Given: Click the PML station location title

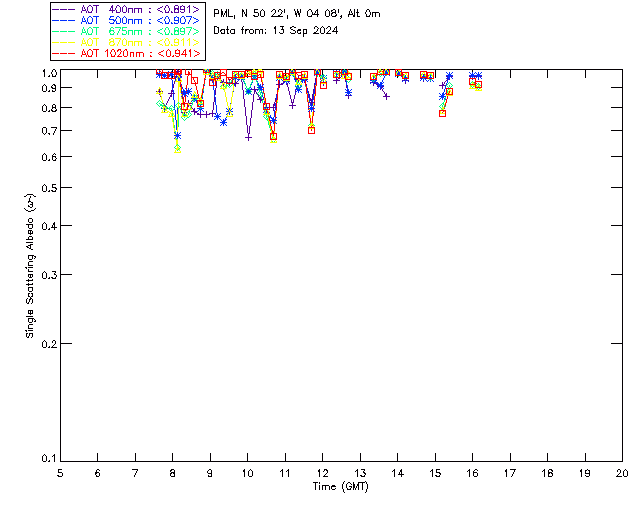Looking at the screenshot, I should [x=297, y=14].
